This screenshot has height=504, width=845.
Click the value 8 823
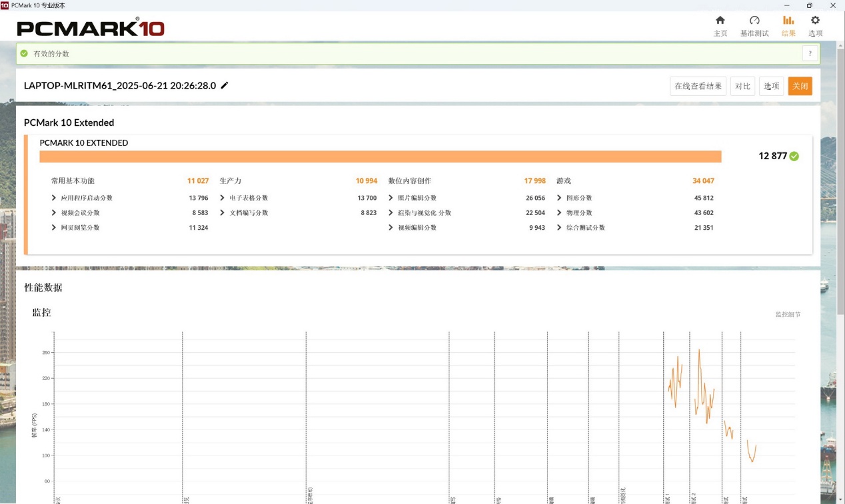pyautogui.click(x=369, y=213)
